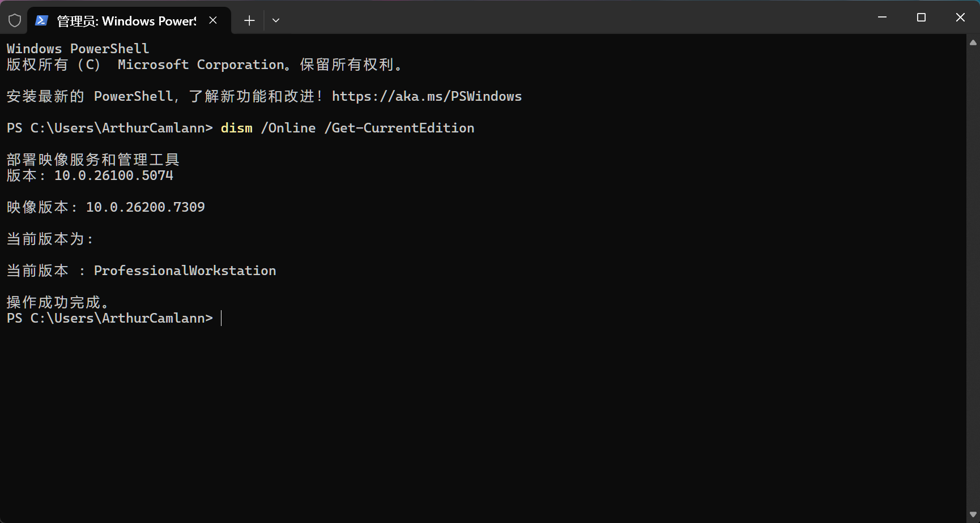Click the administrator shield icon
The image size is (980, 523).
(x=15, y=20)
